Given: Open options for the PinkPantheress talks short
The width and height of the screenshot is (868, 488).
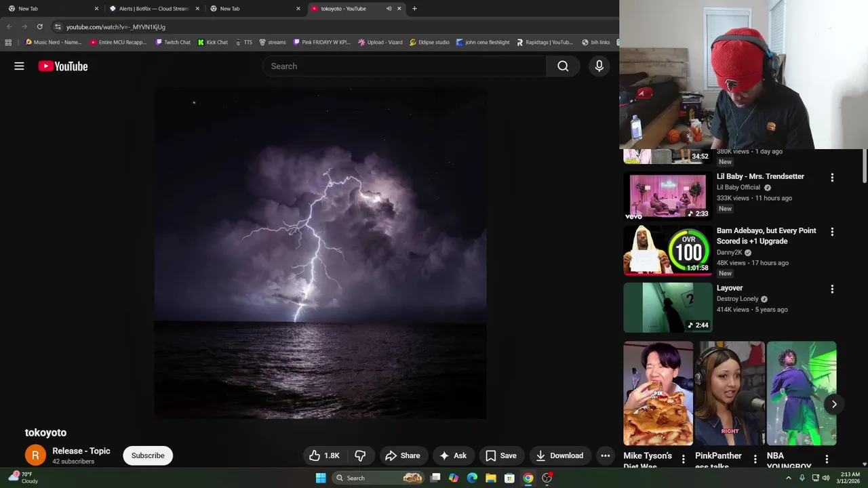Looking at the screenshot, I should (755, 459).
